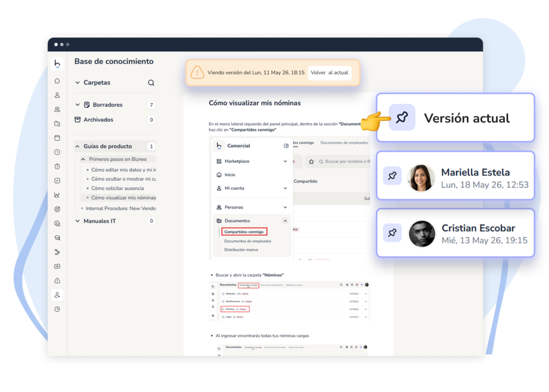Expand the Borradores chevron
The height and width of the screenshot is (392, 549).
(x=78, y=104)
